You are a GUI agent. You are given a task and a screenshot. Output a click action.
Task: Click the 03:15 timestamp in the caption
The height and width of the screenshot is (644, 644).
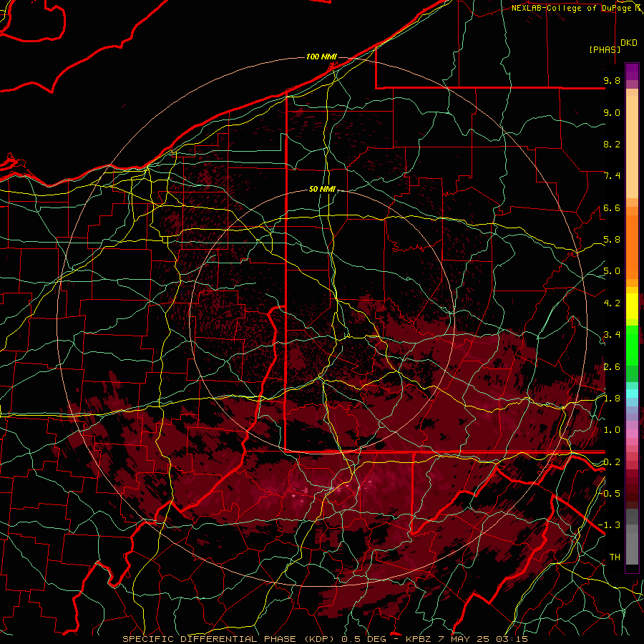coord(512,639)
